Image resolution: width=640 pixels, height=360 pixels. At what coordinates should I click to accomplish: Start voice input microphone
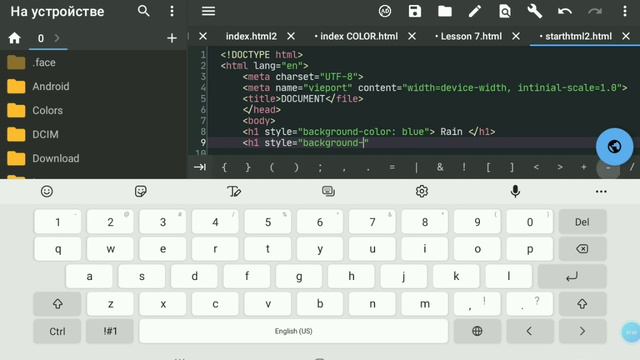click(x=515, y=191)
